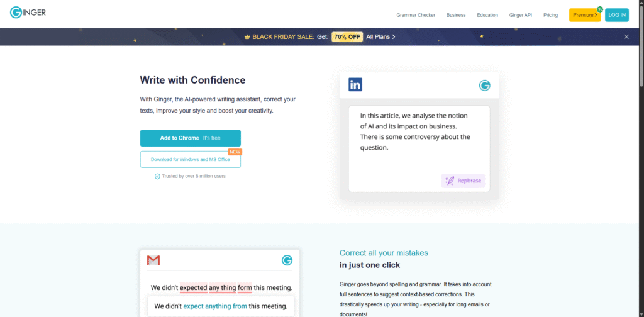This screenshot has width=644, height=317.
Task: Click the BLACK FRIDAY SALE text
Action: pos(284,37)
